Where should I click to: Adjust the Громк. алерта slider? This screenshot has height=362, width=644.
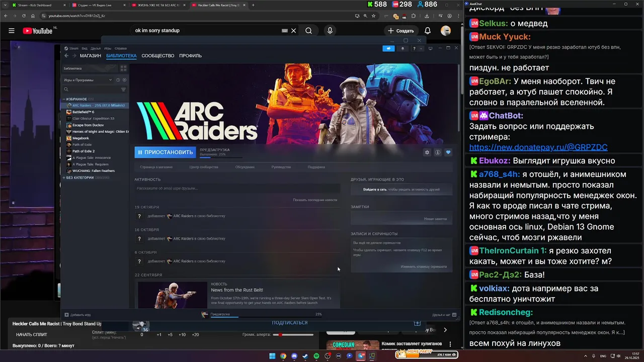click(293, 334)
